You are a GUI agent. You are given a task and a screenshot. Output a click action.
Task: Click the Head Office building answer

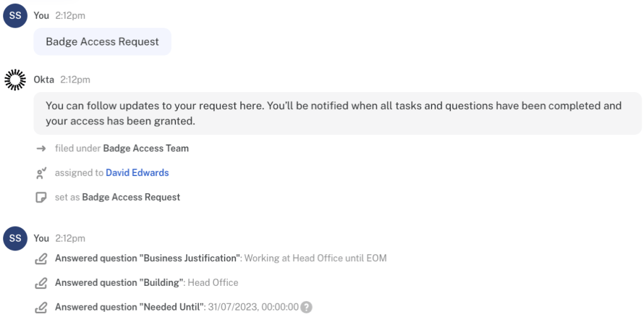click(213, 283)
